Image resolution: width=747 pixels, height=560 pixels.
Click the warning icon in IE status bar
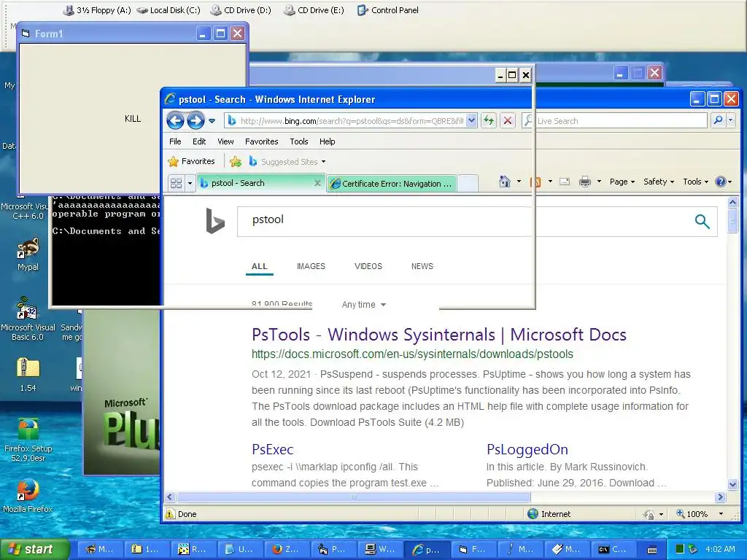[x=170, y=514]
